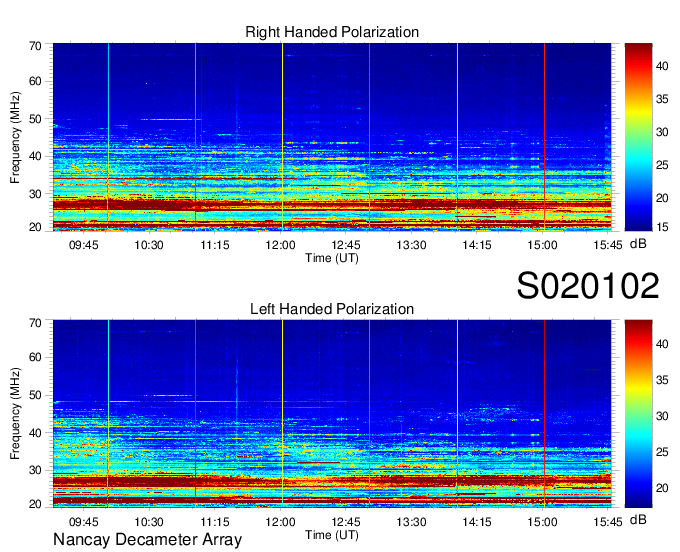Click the 70 MHz tick of Right Handed plot

click(x=36, y=46)
